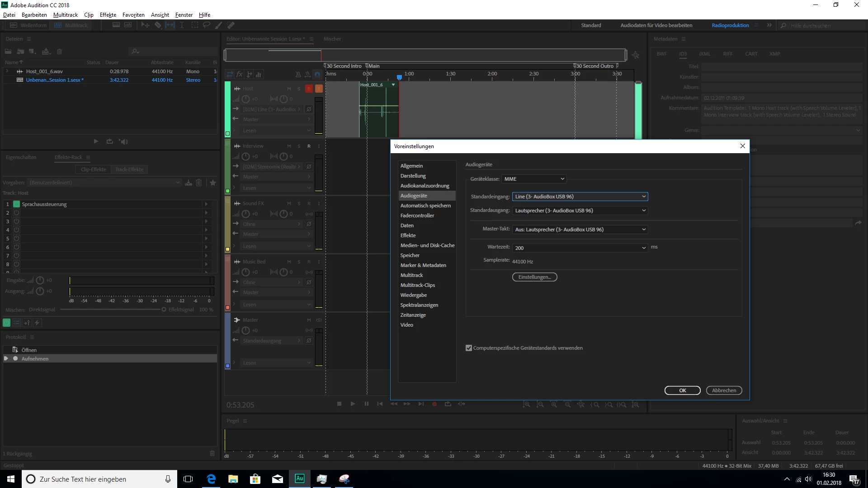The image size is (868, 488).
Task: Select the Razor tool in top toolbar
Action: tap(158, 25)
